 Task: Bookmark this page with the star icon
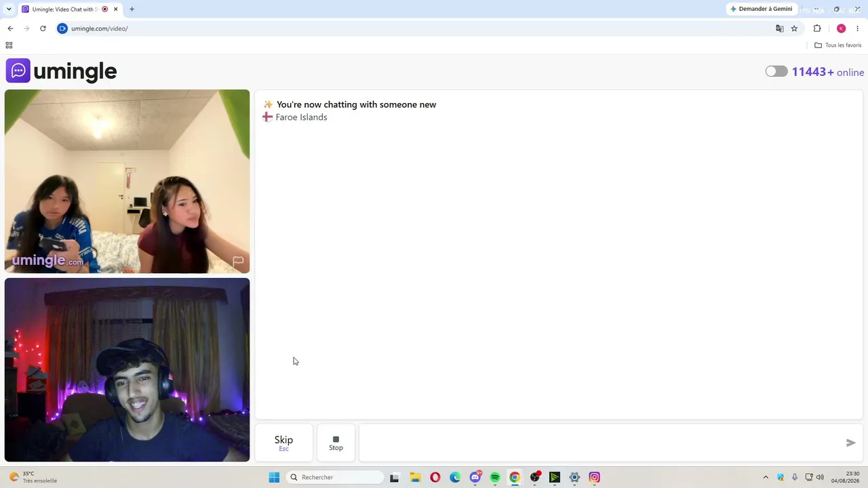tap(794, 28)
